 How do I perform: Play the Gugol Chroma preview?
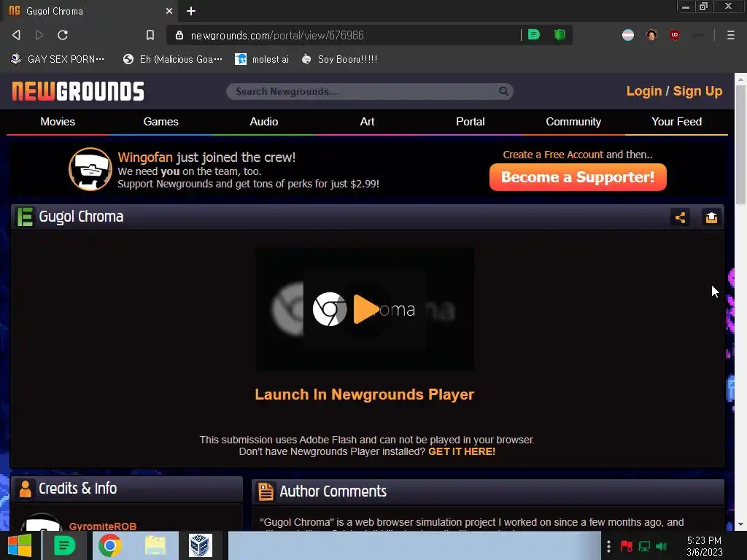[x=365, y=308]
